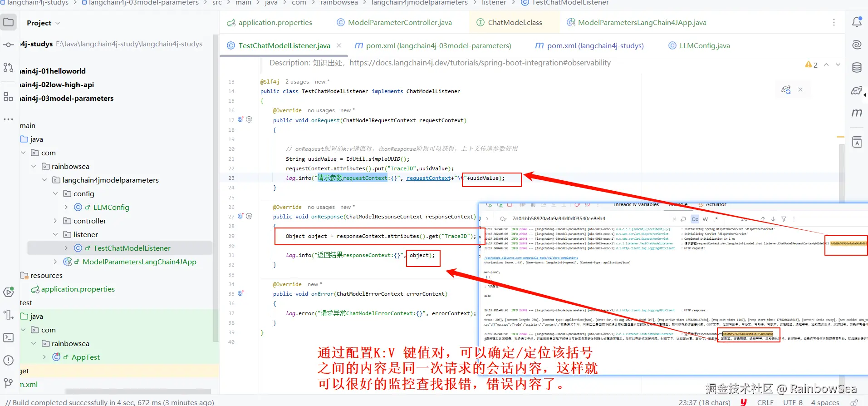Viewport: 868px width, 406px height.
Task: Open the AI Assistant spiral icon
Action: 857,45
